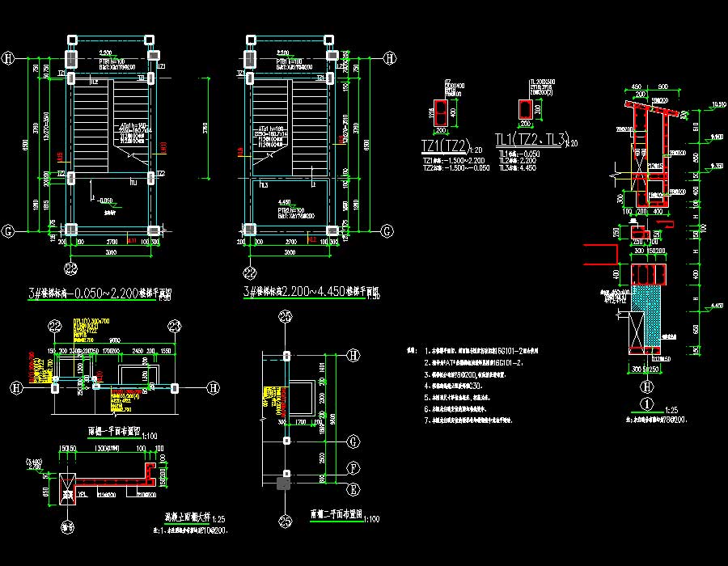This screenshot has width=728, height=566.
Task: Pick the text "TZ2标高:-1.500~-0.050"
Action: [x=456, y=168]
